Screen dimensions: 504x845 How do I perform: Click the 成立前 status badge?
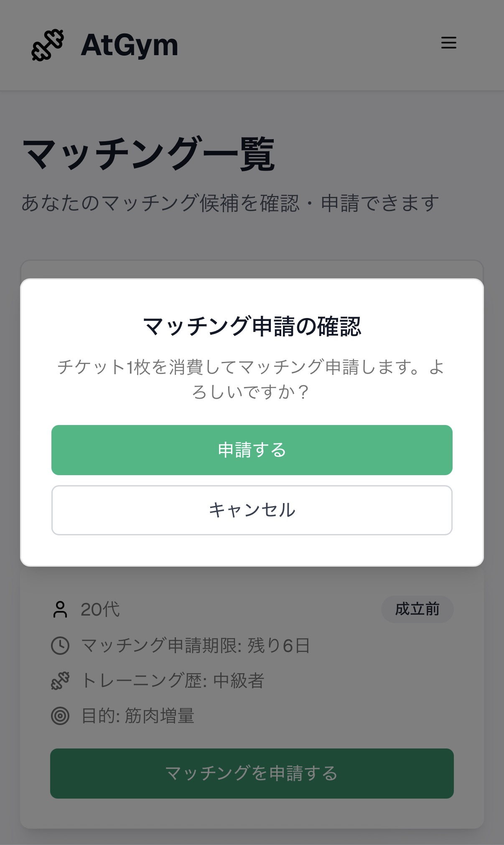point(417,609)
